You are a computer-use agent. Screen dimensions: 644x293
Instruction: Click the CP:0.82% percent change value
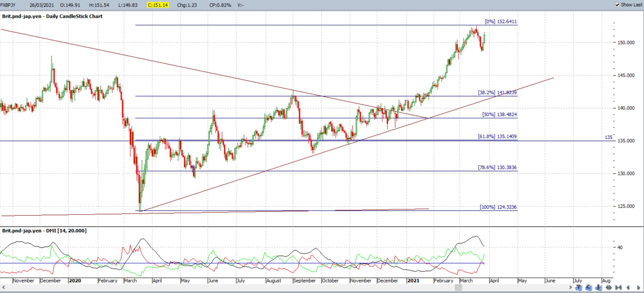click(220, 5)
